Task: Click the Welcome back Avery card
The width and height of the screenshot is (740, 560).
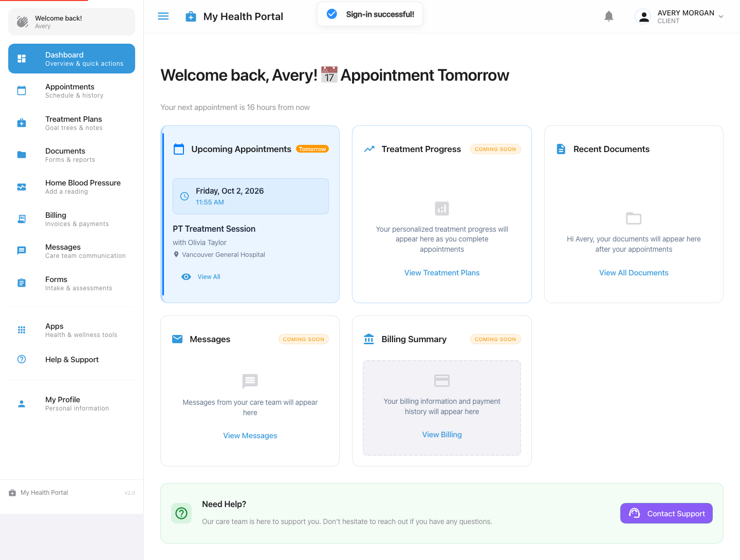Action: (x=72, y=22)
